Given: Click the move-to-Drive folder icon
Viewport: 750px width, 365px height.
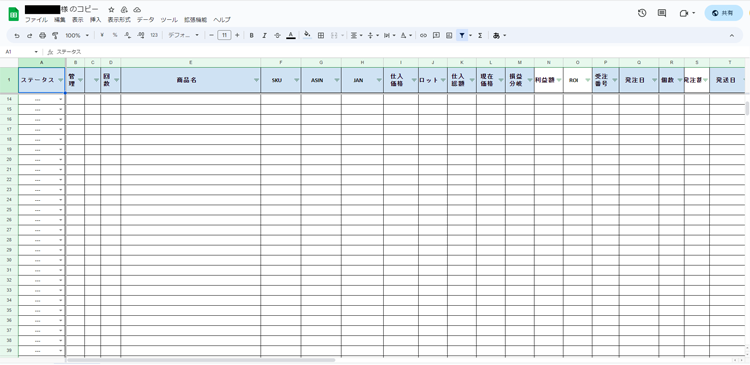Looking at the screenshot, I should (124, 10).
